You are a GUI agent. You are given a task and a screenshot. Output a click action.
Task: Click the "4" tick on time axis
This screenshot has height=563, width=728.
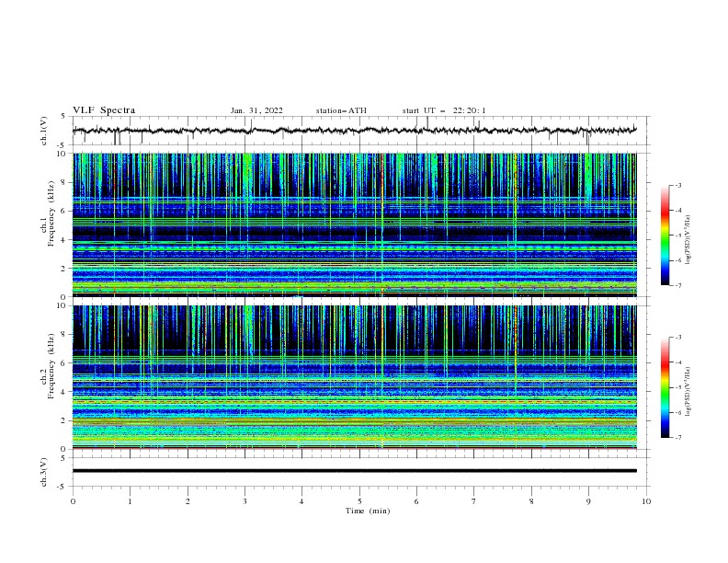pyautogui.click(x=302, y=501)
